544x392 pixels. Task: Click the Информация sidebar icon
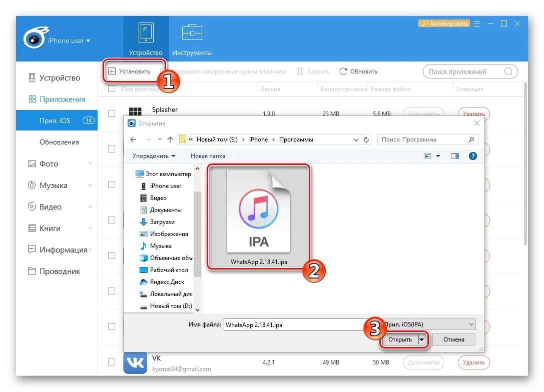(32, 249)
